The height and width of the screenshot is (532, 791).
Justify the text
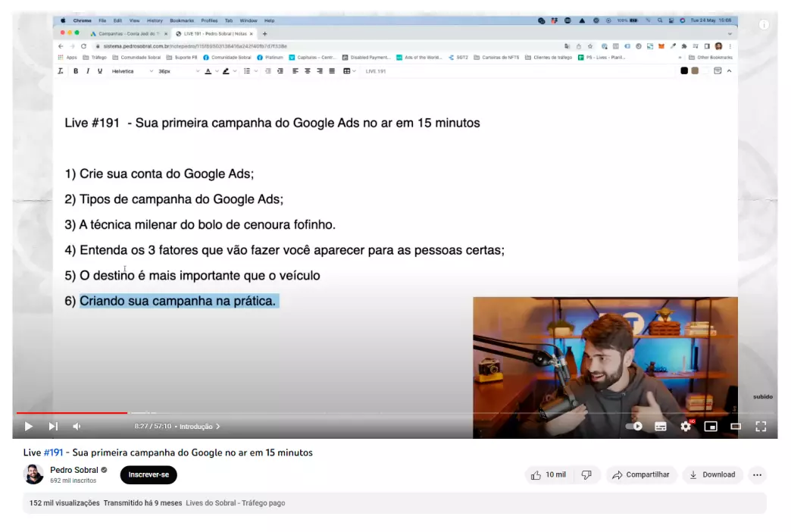[x=332, y=71]
